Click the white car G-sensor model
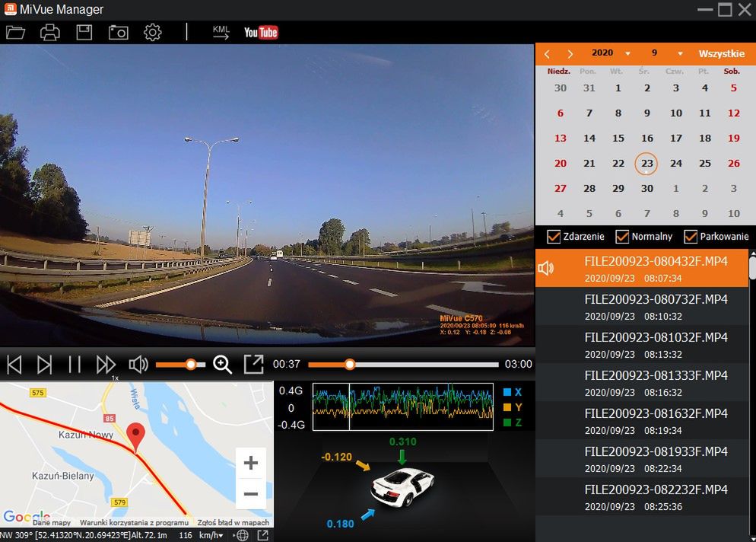Screen dimensions: 756x542 402,486
